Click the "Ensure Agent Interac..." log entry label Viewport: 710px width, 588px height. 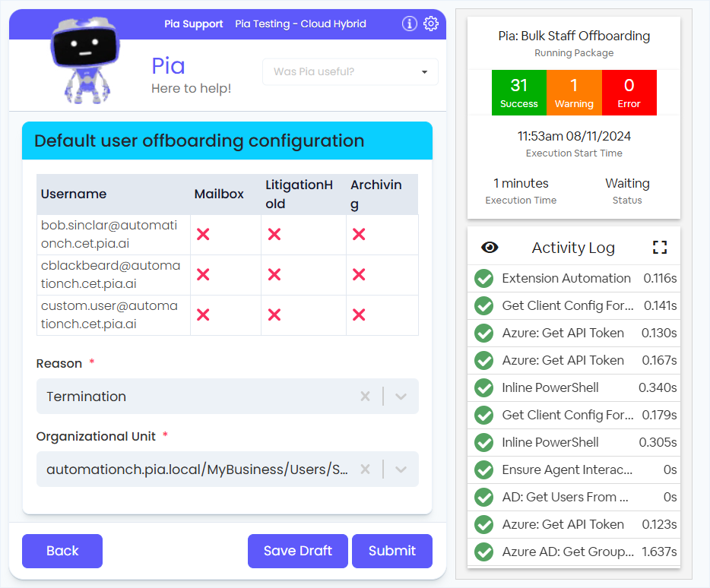(x=567, y=469)
